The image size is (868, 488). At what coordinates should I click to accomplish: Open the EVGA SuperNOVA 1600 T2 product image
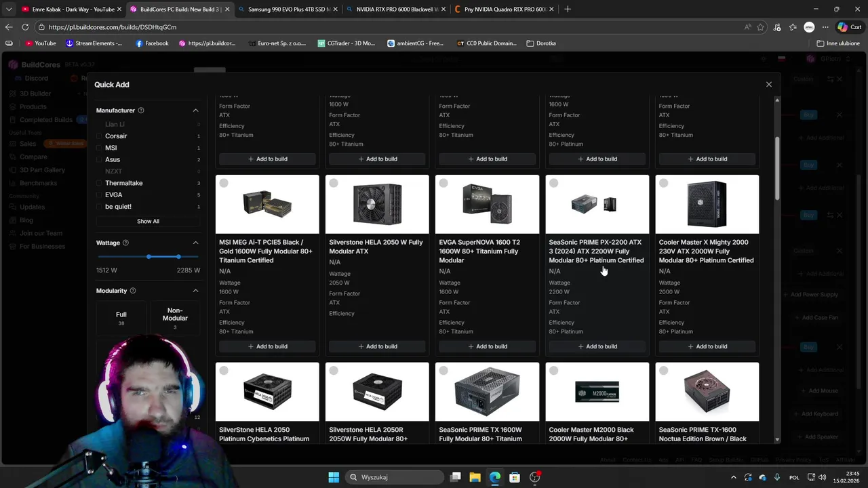pyautogui.click(x=487, y=204)
